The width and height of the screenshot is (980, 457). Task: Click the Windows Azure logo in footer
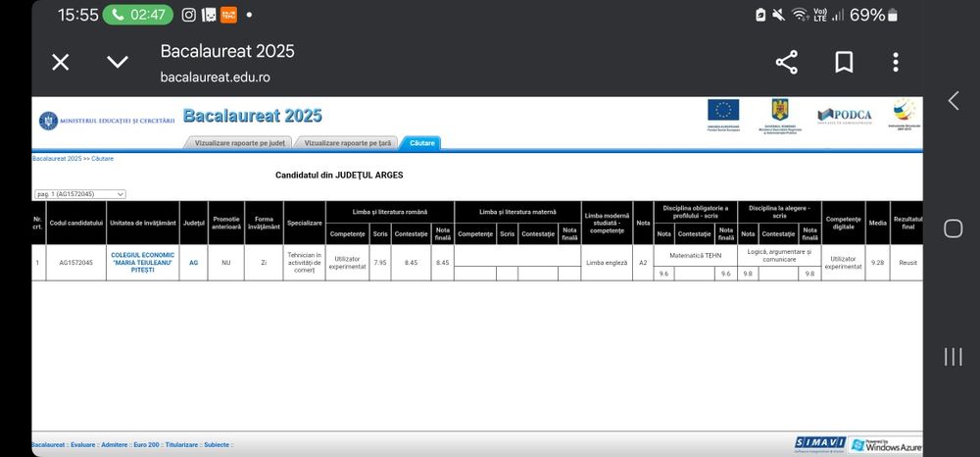(x=886, y=444)
